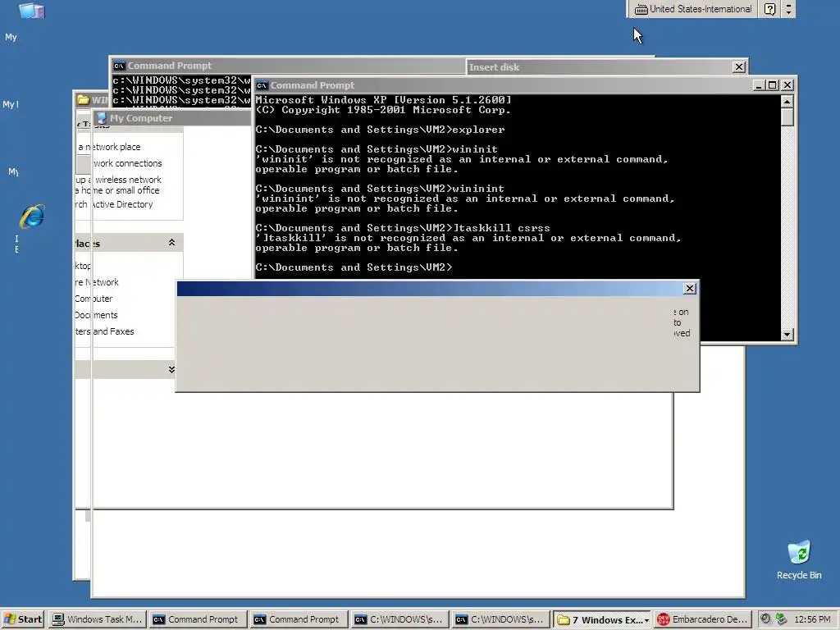The width and height of the screenshot is (840, 630).
Task: Open the Documents link under Other Places
Action: tap(97, 316)
